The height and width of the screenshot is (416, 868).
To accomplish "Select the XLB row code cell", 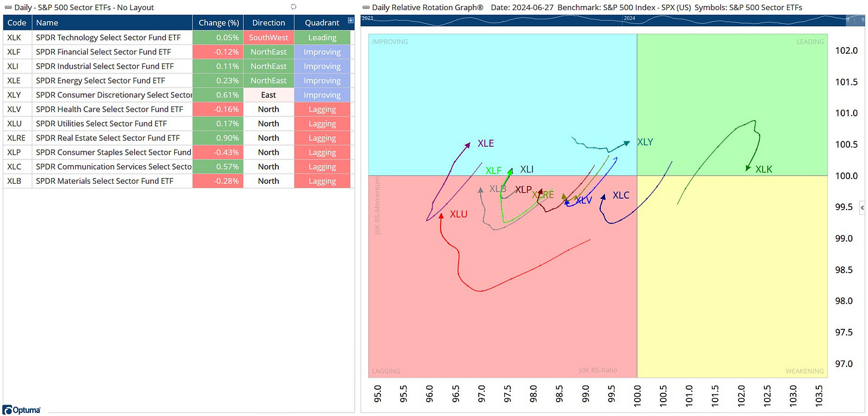I will (x=17, y=181).
